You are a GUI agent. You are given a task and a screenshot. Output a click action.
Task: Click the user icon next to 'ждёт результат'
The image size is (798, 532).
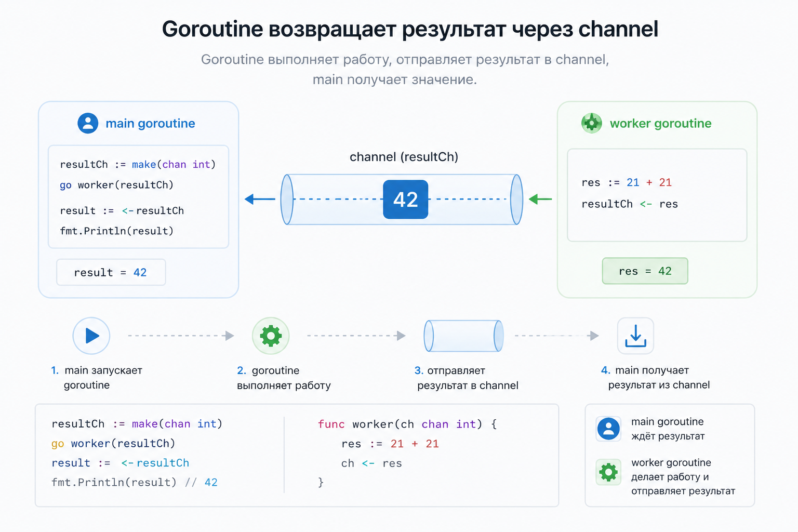(x=608, y=429)
